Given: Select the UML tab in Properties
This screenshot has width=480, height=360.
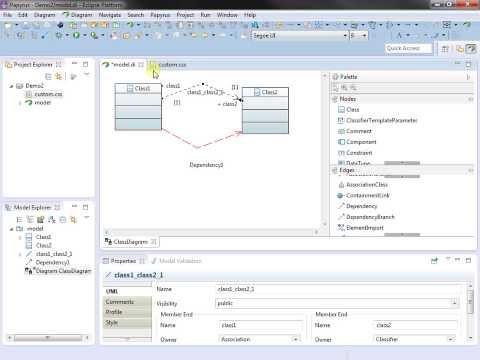Looking at the screenshot, I should coord(127,291).
